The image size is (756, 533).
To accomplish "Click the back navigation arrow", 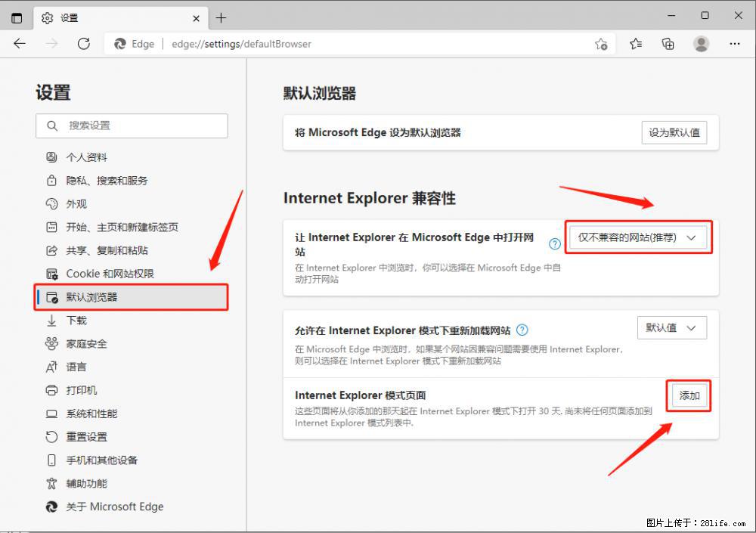I will click(20, 43).
